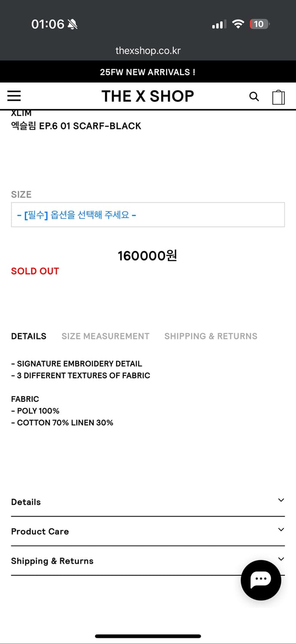Viewport: 296px width, 644px height.
Task: Select the DETAILS tab
Action: point(29,336)
